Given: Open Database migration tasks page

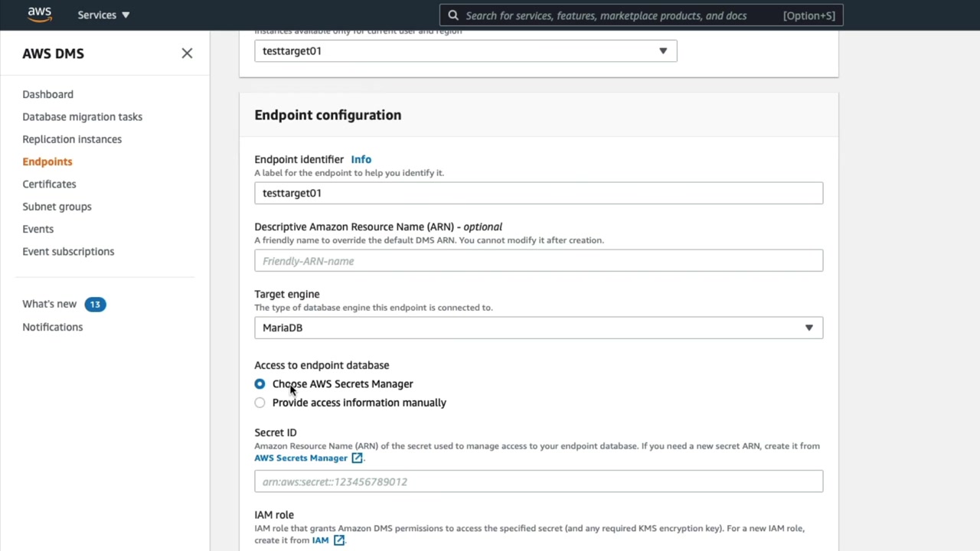Looking at the screenshot, I should pos(82,116).
